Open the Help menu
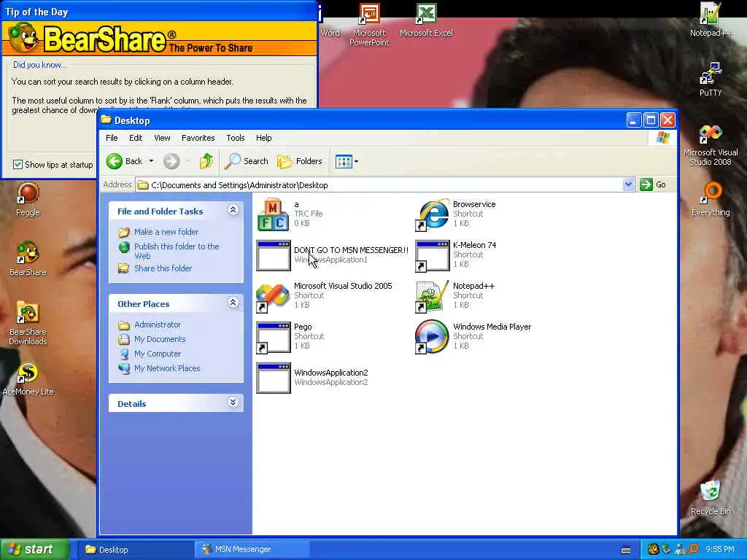Viewport: 747px width, 560px height. point(263,138)
